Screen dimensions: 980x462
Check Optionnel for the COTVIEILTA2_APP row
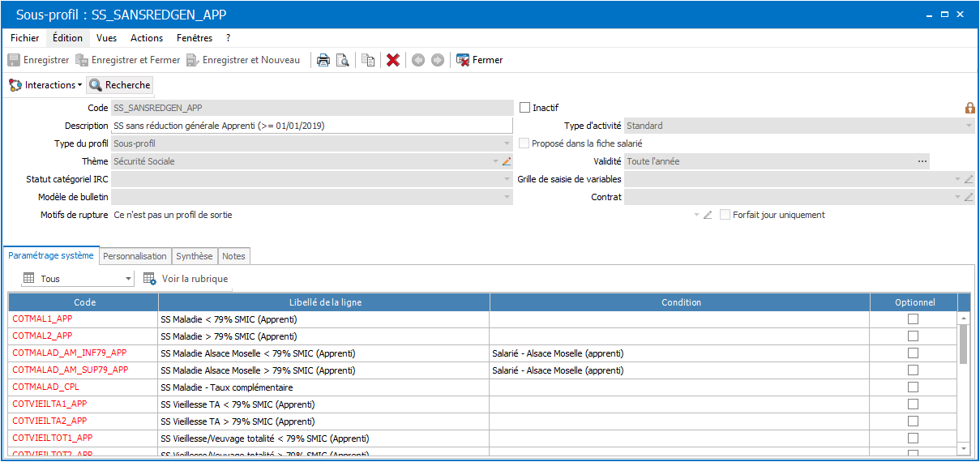[x=914, y=421]
